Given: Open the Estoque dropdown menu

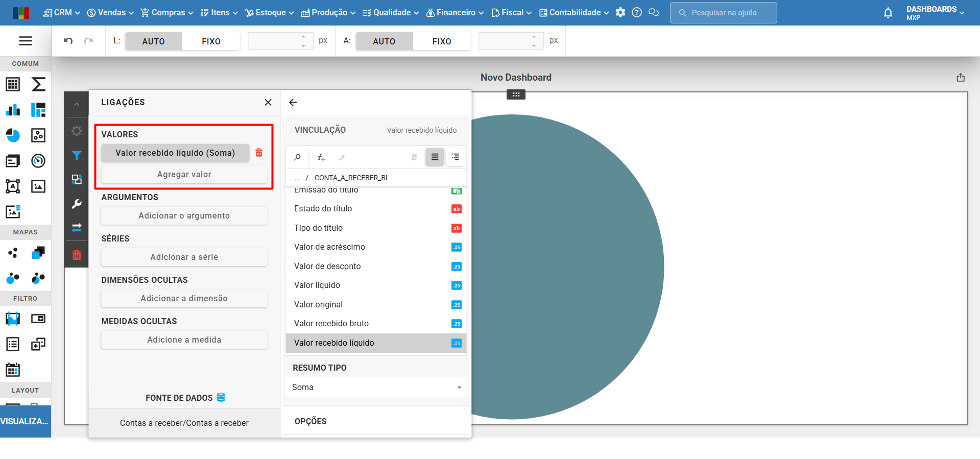Looking at the screenshot, I should coord(270,13).
